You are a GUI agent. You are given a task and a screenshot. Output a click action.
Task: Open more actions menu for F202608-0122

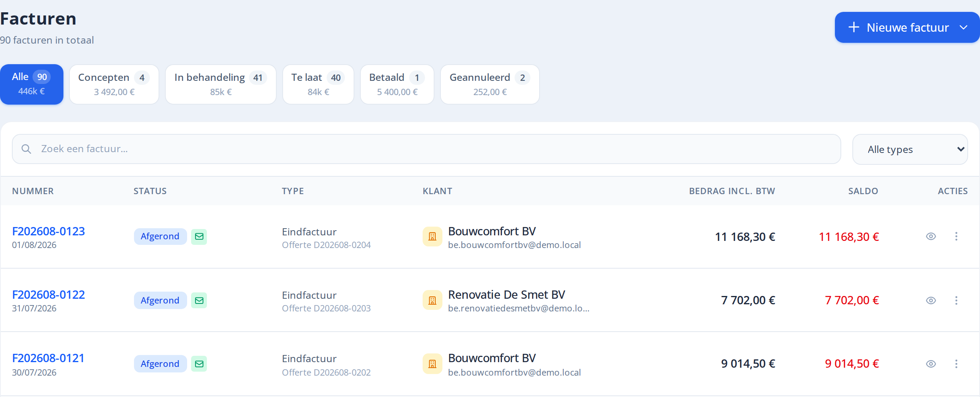956,300
